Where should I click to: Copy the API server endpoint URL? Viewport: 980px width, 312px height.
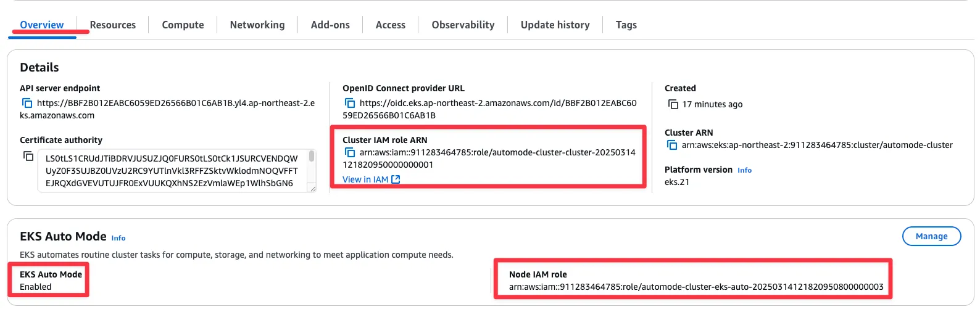[27, 103]
